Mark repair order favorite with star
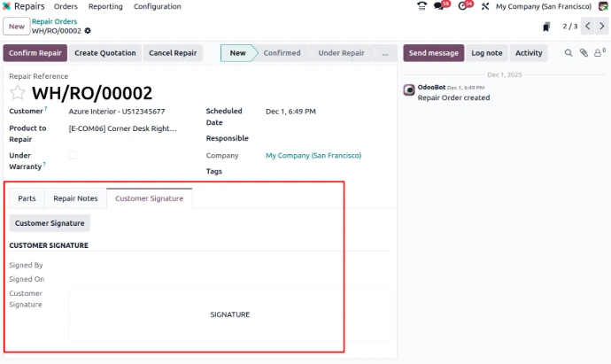The height and width of the screenshot is (364, 611). tap(18, 93)
